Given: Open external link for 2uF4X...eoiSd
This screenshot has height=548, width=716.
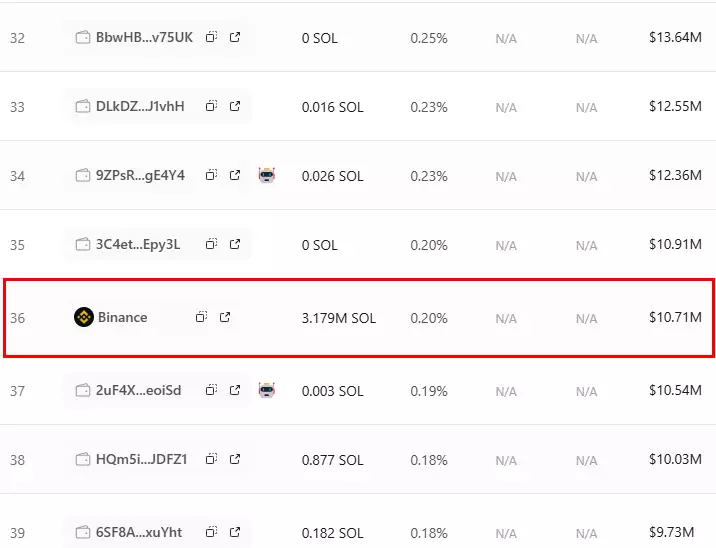Looking at the screenshot, I should pyautogui.click(x=235, y=390).
